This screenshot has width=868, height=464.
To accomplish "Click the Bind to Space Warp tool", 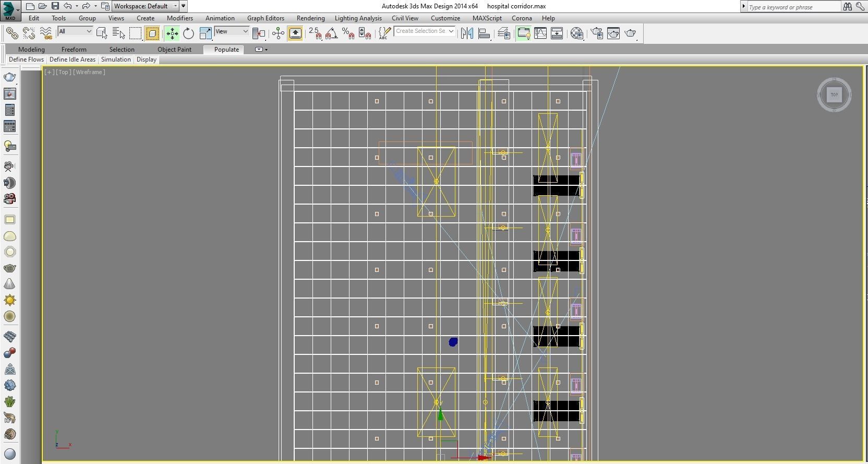I will point(46,33).
